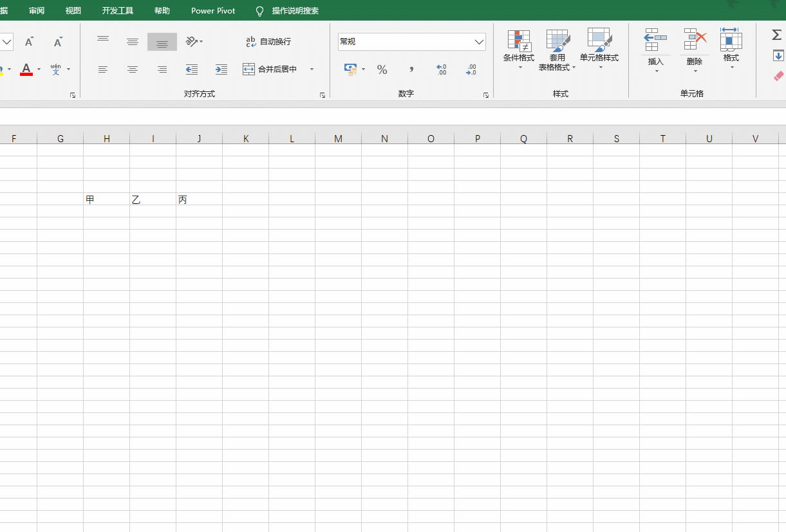Click the AutoSum sigma icon
This screenshot has height=532, width=786.
pos(777,35)
